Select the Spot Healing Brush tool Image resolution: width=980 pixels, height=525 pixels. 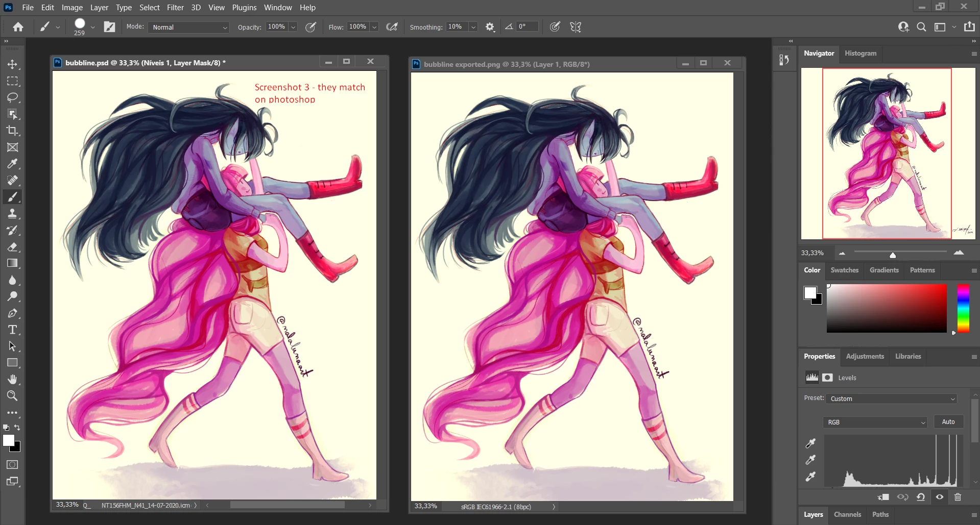coord(12,180)
